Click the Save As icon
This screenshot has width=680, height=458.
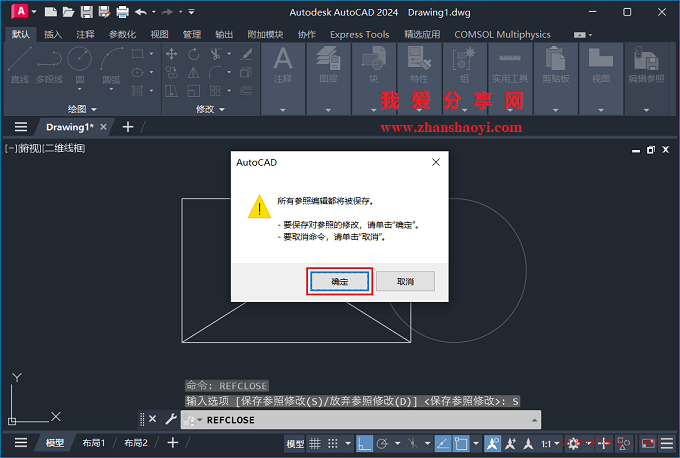click(x=105, y=12)
